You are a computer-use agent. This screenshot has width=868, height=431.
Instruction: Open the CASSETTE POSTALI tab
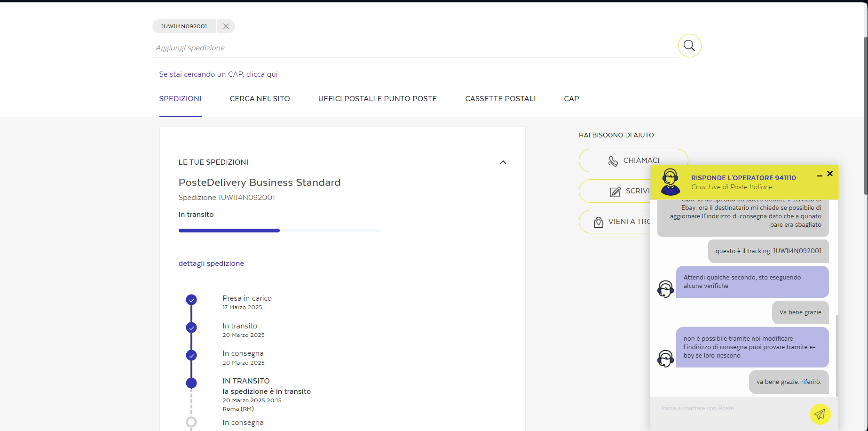tap(500, 99)
